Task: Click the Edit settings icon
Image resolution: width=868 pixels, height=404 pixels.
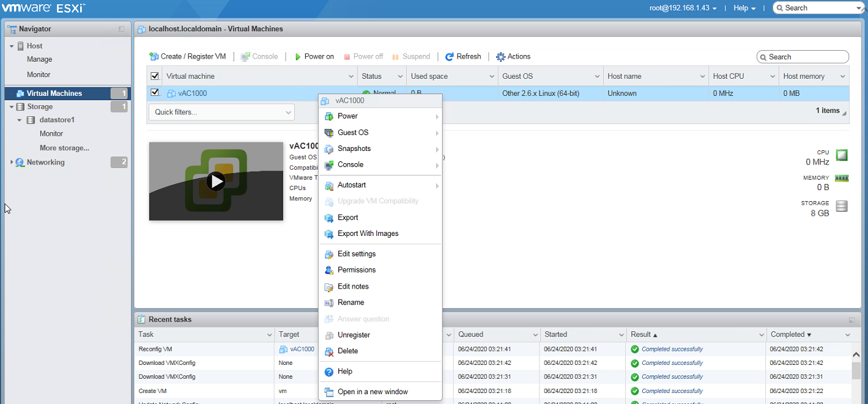Action: click(x=329, y=254)
